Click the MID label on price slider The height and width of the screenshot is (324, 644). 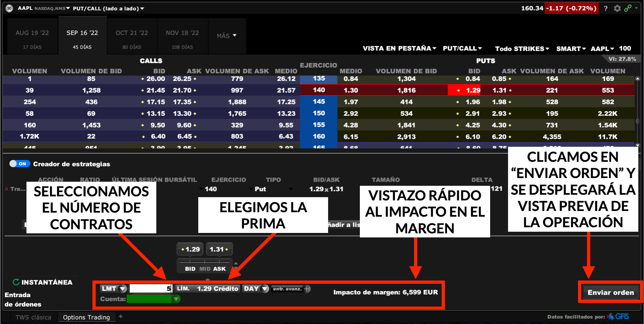pos(205,269)
